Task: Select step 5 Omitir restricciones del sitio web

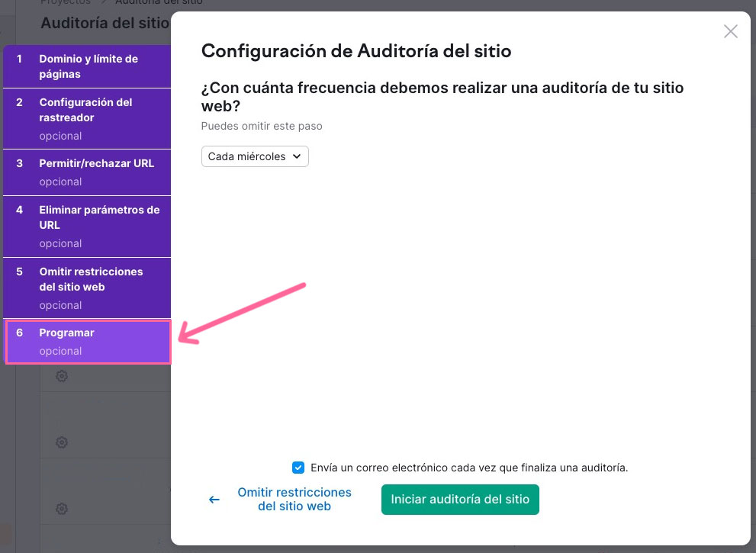Action: 86,288
